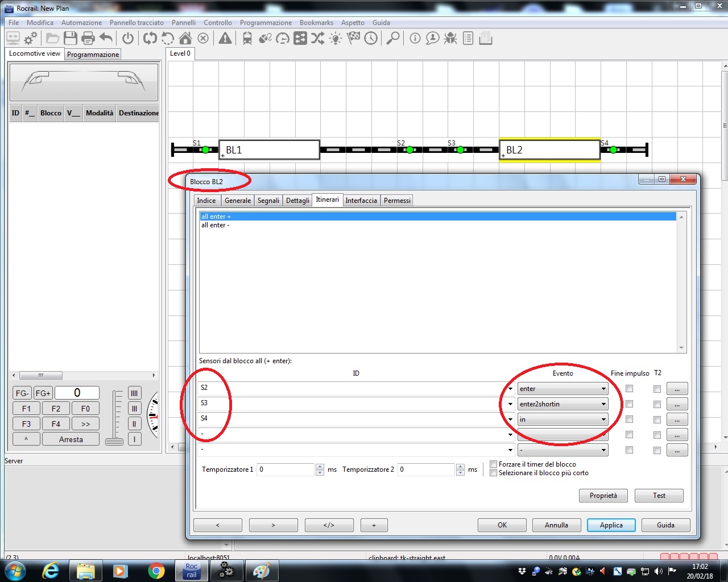Viewport: 728px width, 582px height.
Task: Click the home icon in toolbar
Action: (185, 39)
